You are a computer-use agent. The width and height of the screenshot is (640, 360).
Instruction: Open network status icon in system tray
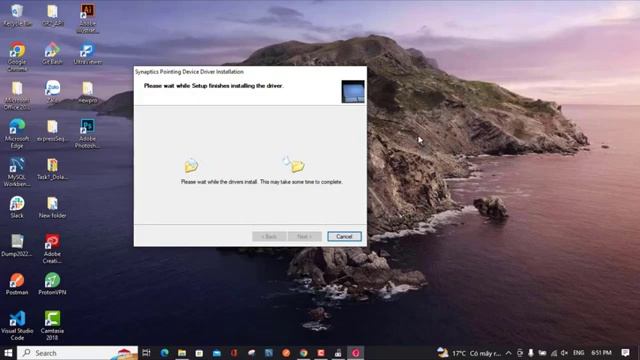(553, 353)
